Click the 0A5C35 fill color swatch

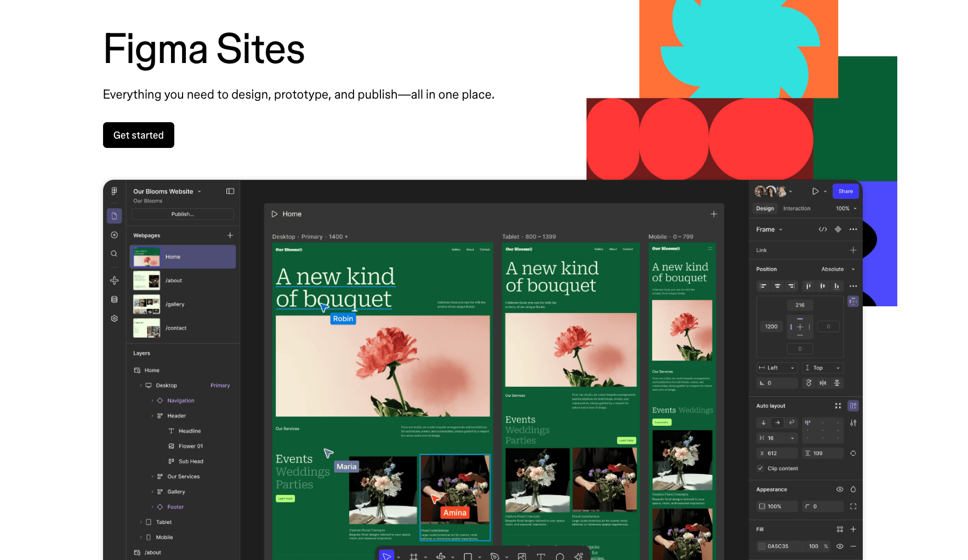(x=762, y=546)
